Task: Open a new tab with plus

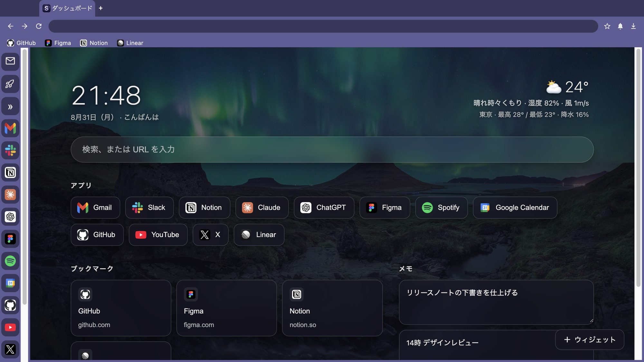Action: coord(101,8)
